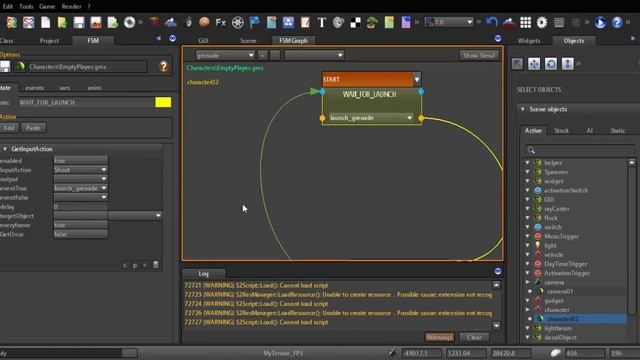Open the grenade dropdown in FSM Graph
This screenshot has height=360, width=640.
[x=225, y=55]
